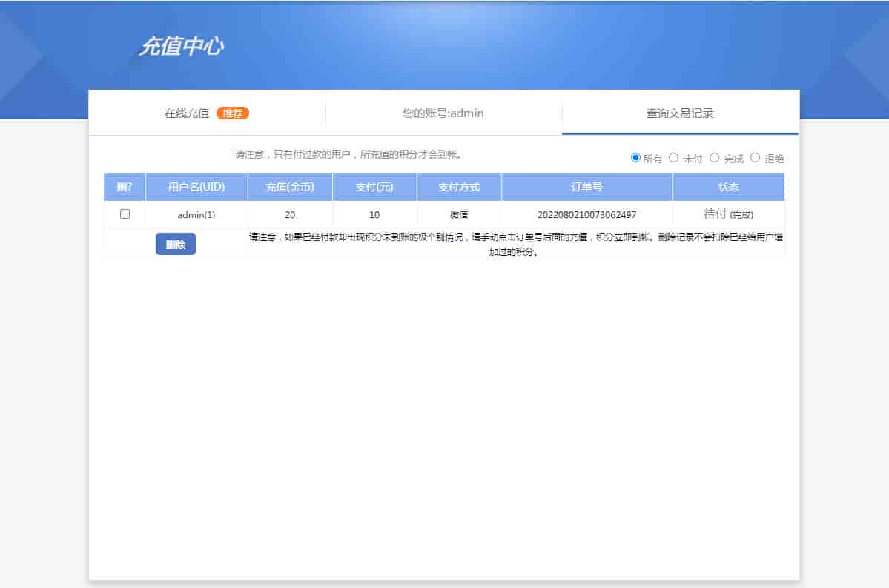
Task: Click the 微信 payment method cell
Action: 459,215
